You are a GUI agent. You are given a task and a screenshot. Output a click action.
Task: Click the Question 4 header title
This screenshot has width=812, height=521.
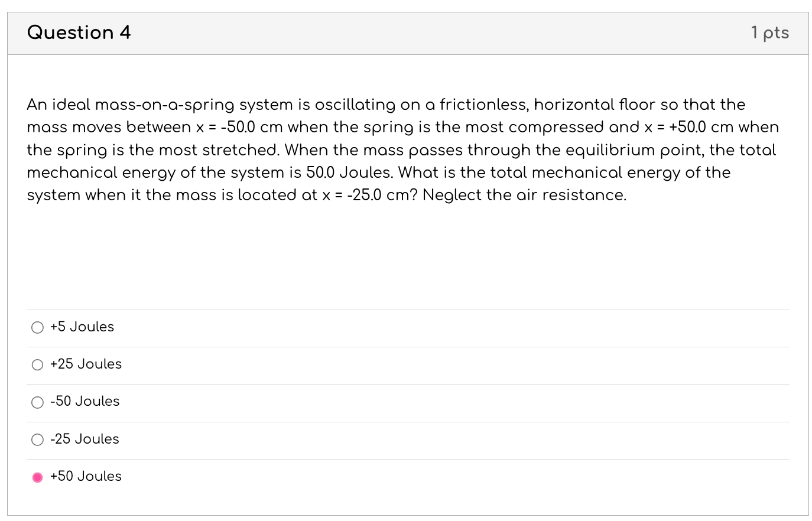pyautogui.click(x=77, y=33)
